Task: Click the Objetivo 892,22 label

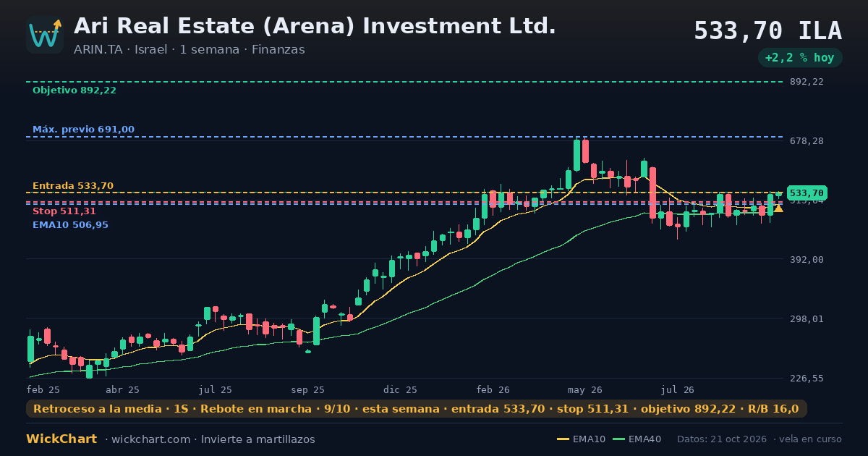Action: pyautogui.click(x=75, y=90)
